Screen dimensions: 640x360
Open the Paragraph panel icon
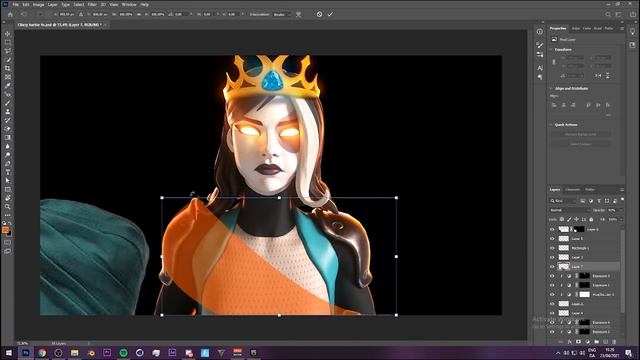pyautogui.click(x=540, y=77)
